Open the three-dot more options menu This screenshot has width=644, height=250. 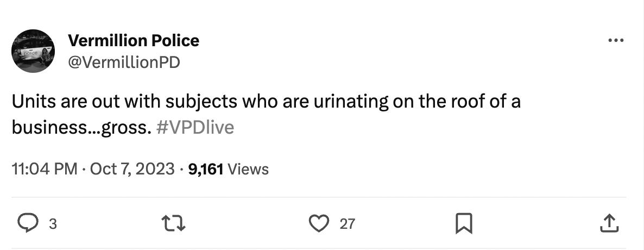coord(616,41)
